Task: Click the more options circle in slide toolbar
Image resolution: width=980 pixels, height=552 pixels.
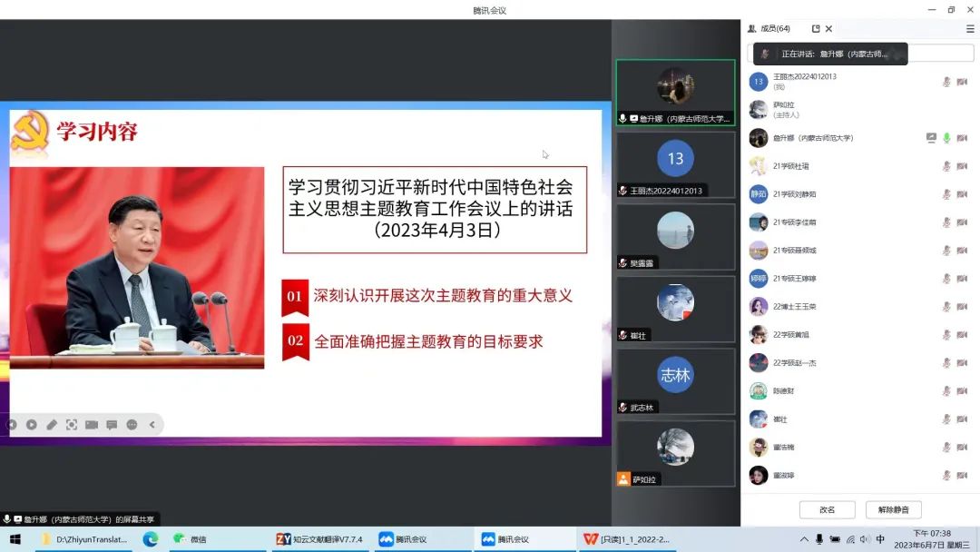Action: pyautogui.click(x=132, y=424)
